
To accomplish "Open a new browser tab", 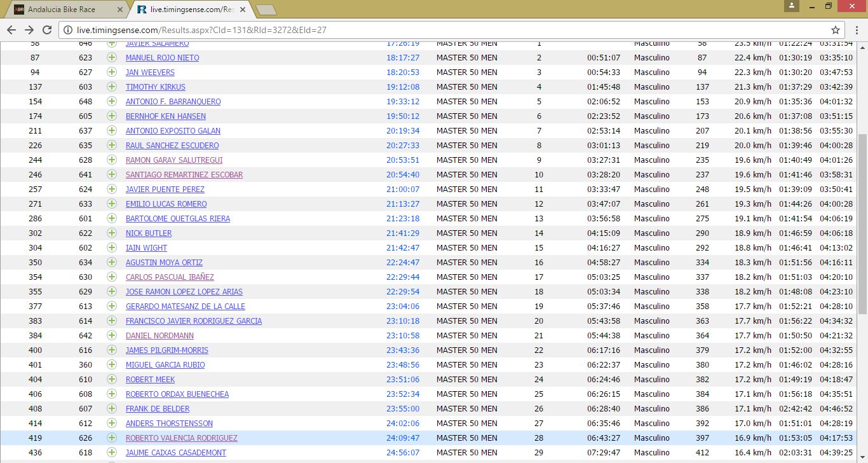I will point(266,10).
